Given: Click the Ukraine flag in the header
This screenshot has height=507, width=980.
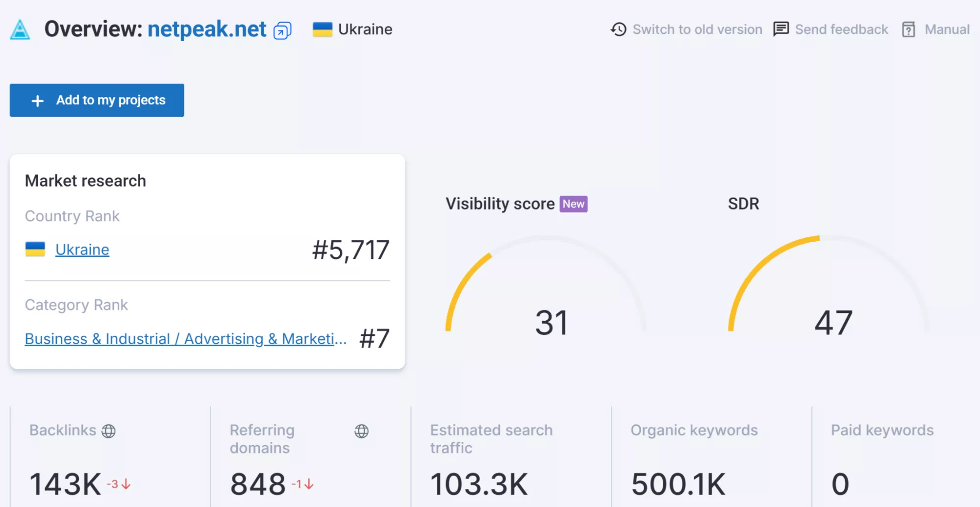Looking at the screenshot, I should 323,29.
